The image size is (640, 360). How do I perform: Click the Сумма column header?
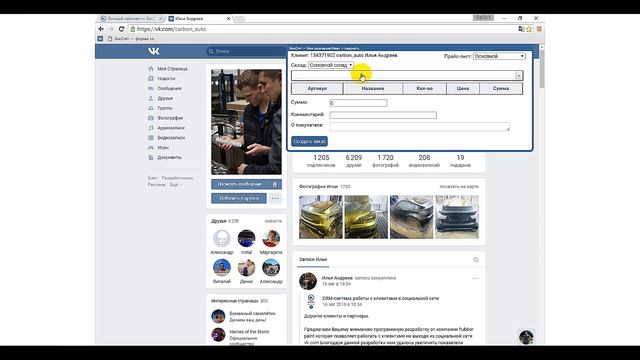[x=501, y=89]
